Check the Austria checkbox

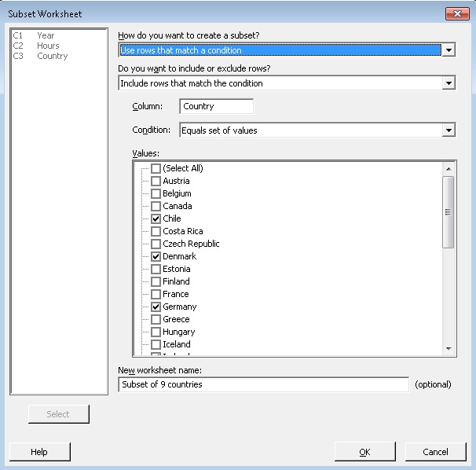tap(156, 181)
